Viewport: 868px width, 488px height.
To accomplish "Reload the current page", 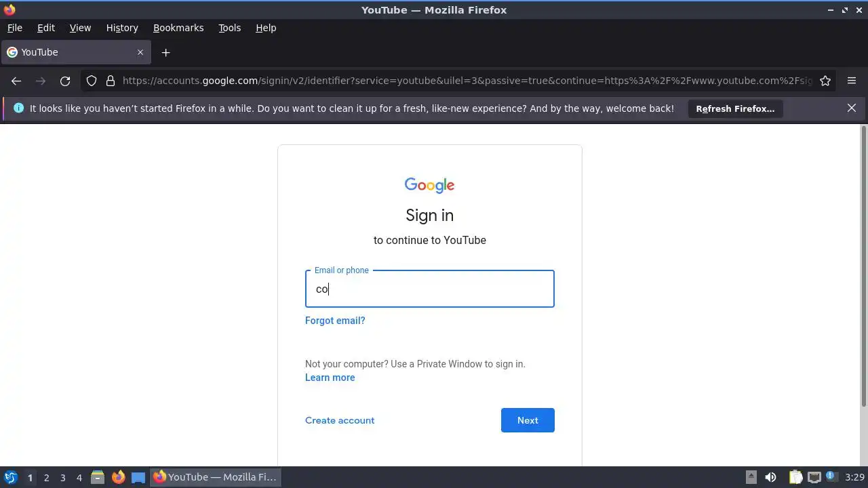I will [x=65, y=81].
